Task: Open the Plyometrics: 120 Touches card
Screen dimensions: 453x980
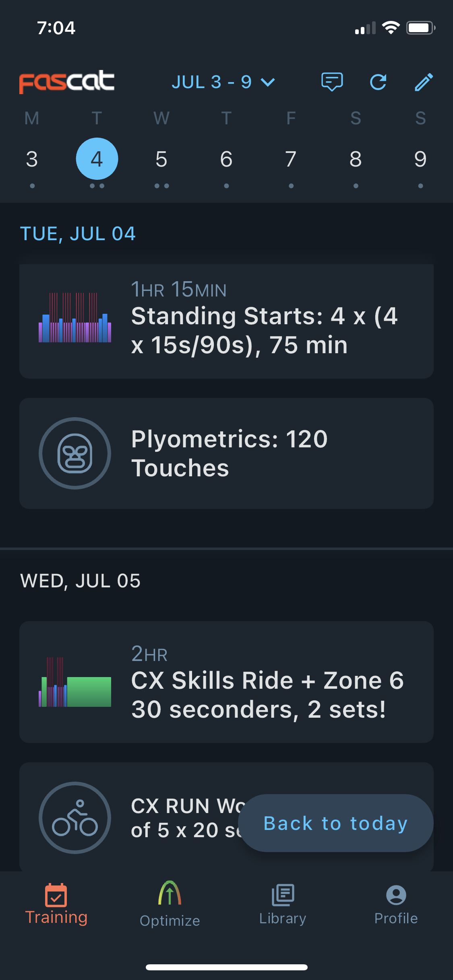Action: tap(226, 453)
